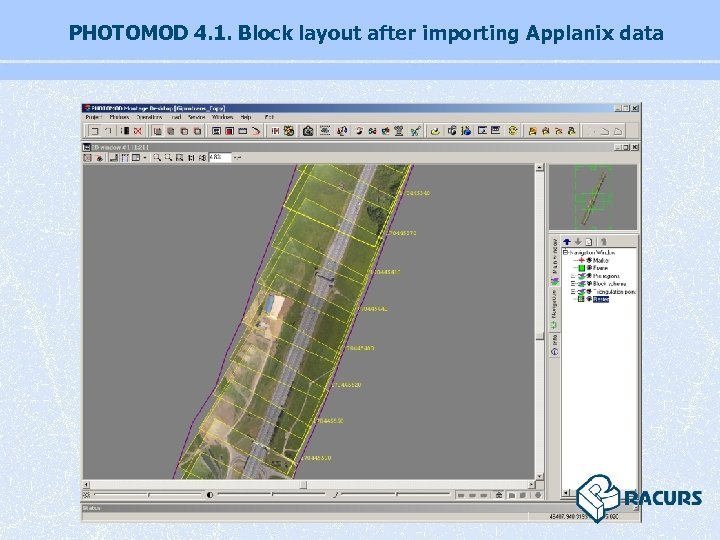Click left scroll arrow of layers panel
The image size is (720, 540).
(566, 492)
